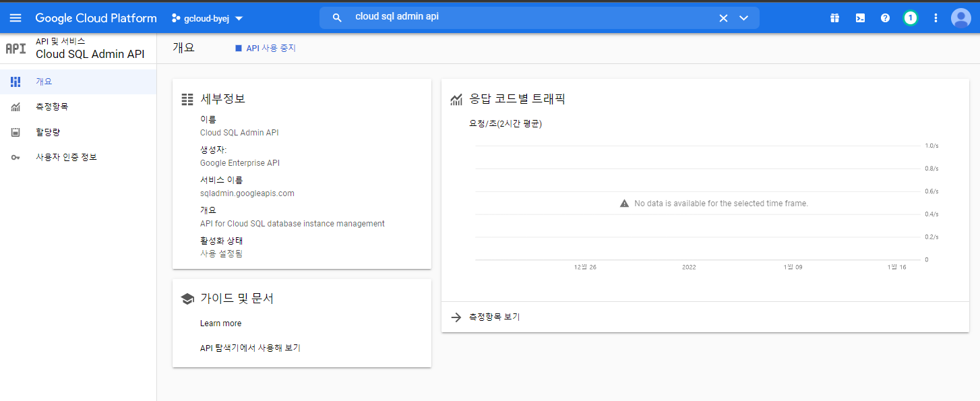Clear the search box with X
The height and width of the screenshot is (401, 980).
pos(723,18)
